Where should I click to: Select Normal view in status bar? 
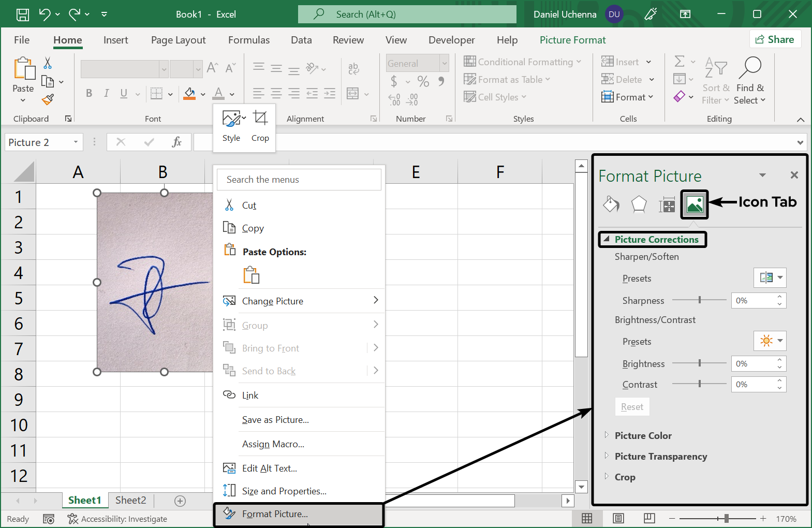[x=587, y=519]
